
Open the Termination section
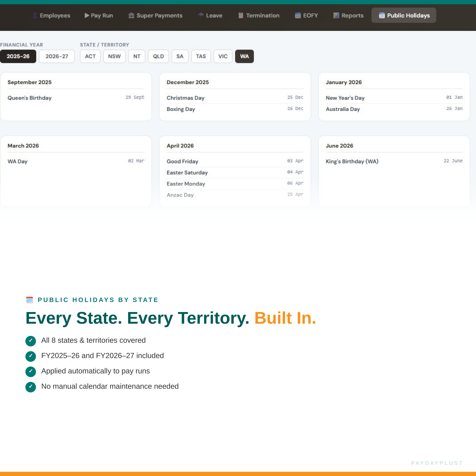tap(258, 15)
